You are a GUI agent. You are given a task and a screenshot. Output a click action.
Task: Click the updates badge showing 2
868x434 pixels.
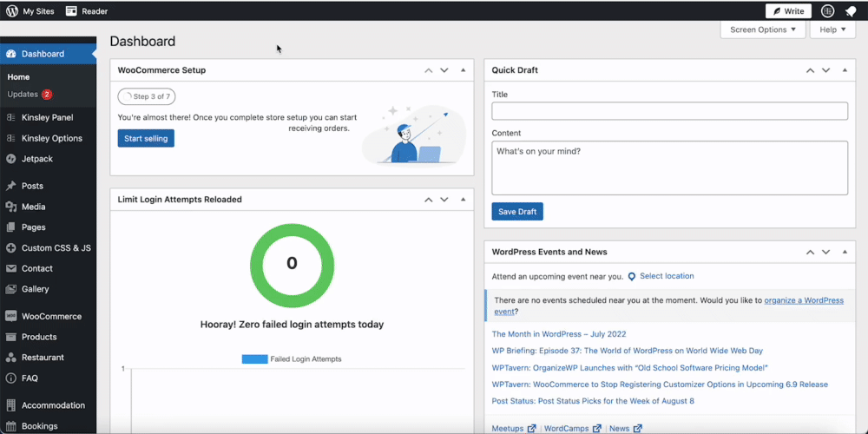pos(47,94)
